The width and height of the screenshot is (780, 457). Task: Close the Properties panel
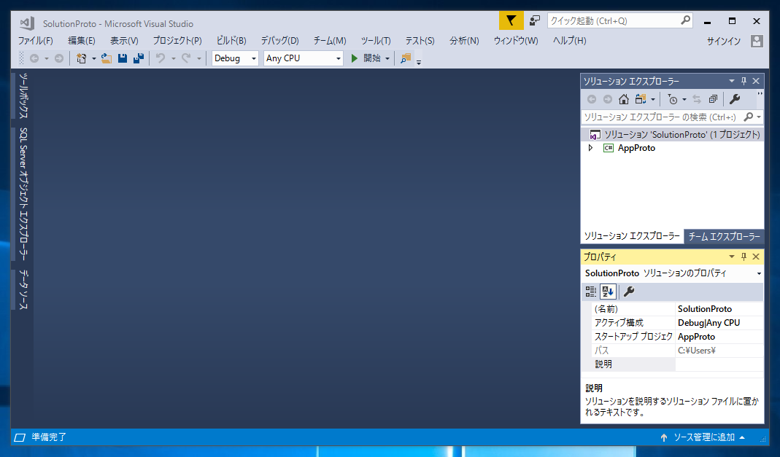[x=756, y=257]
